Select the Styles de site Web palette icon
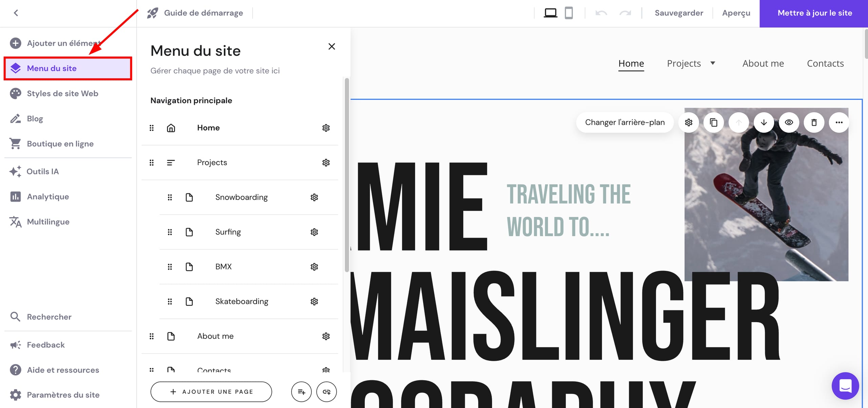The image size is (868, 408). coord(15,93)
